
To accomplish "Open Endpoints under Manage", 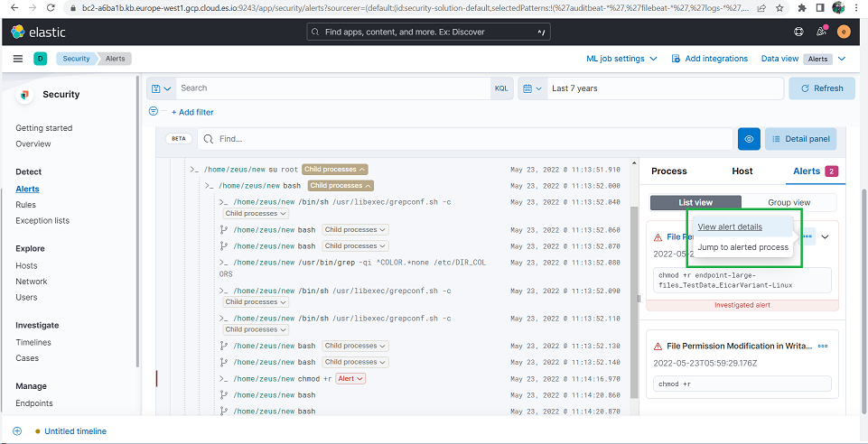I will [34, 403].
